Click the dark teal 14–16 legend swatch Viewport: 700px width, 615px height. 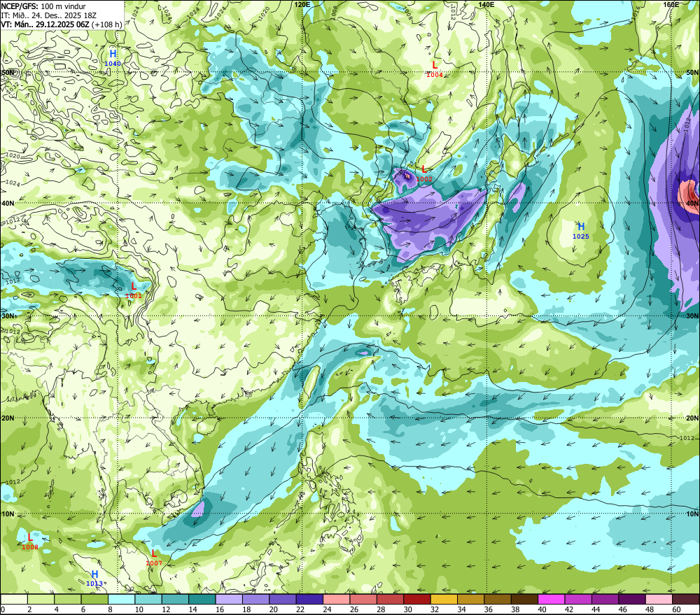(x=202, y=599)
